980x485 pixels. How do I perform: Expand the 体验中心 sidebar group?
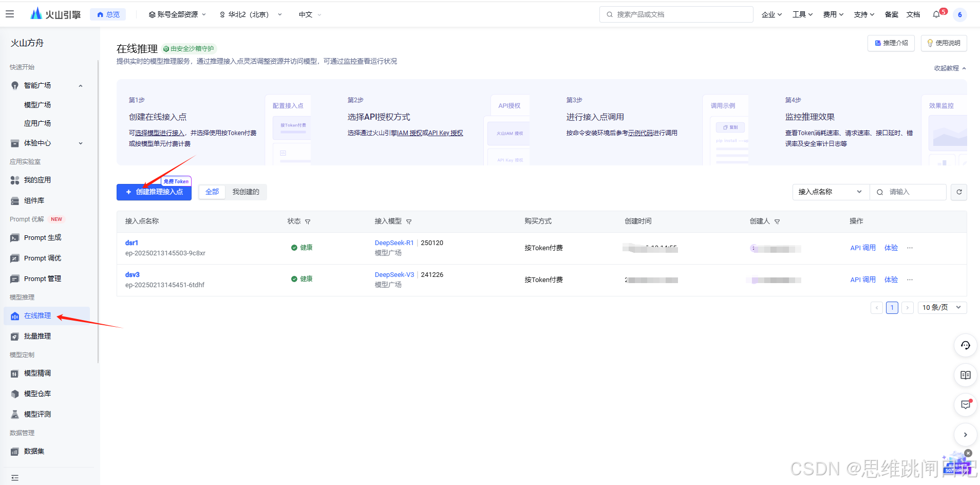coord(81,143)
